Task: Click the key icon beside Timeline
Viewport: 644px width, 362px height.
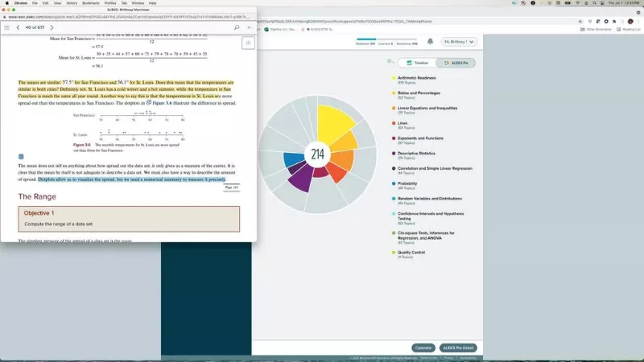Action: pyautogui.click(x=390, y=62)
